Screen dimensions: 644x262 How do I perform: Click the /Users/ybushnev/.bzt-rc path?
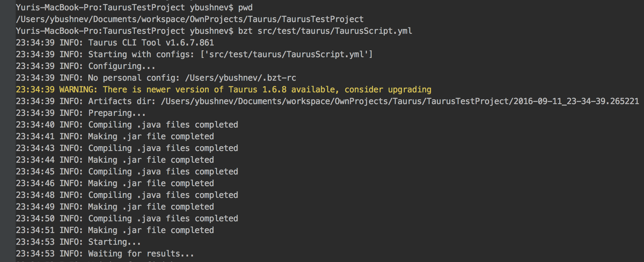pyautogui.click(x=241, y=78)
